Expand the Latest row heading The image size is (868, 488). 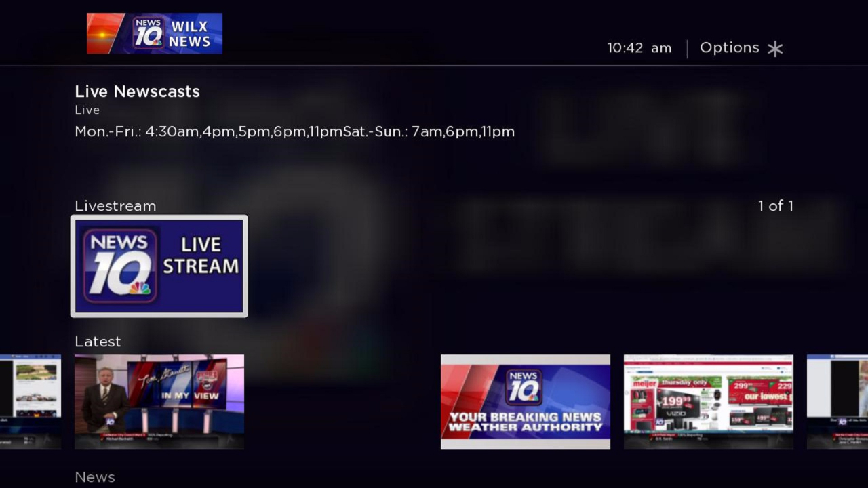tap(98, 342)
